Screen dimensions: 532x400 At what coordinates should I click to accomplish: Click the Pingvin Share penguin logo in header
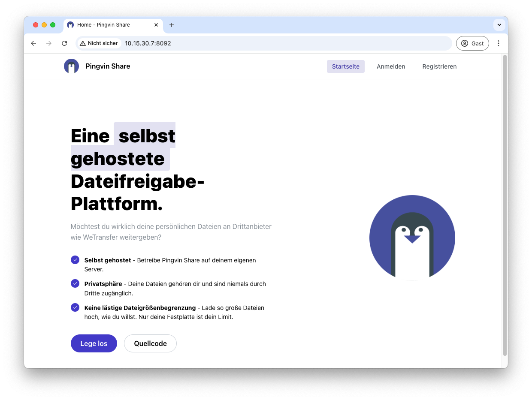[x=71, y=66]
